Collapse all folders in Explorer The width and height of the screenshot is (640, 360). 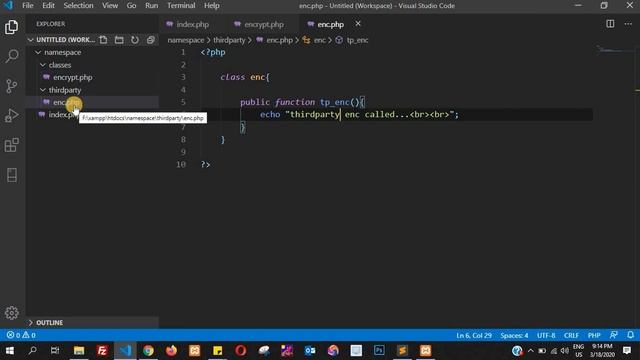[151, 40]
